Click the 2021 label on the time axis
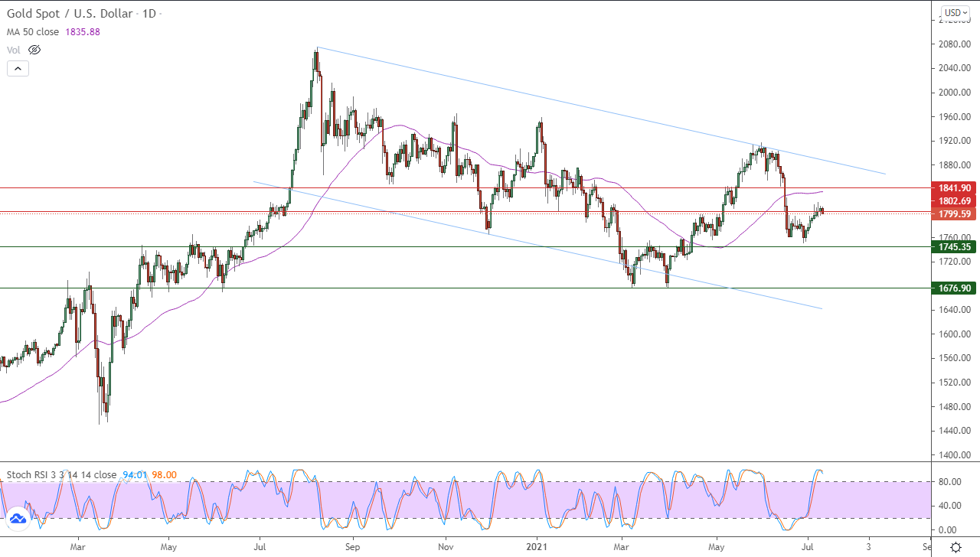980x557 pixels. (x=537, y=548)
